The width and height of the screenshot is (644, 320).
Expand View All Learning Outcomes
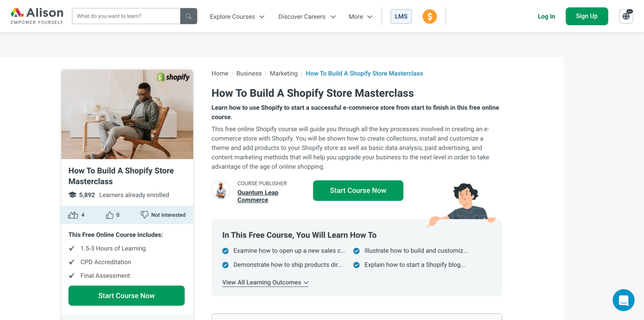(x=265, y=282)
